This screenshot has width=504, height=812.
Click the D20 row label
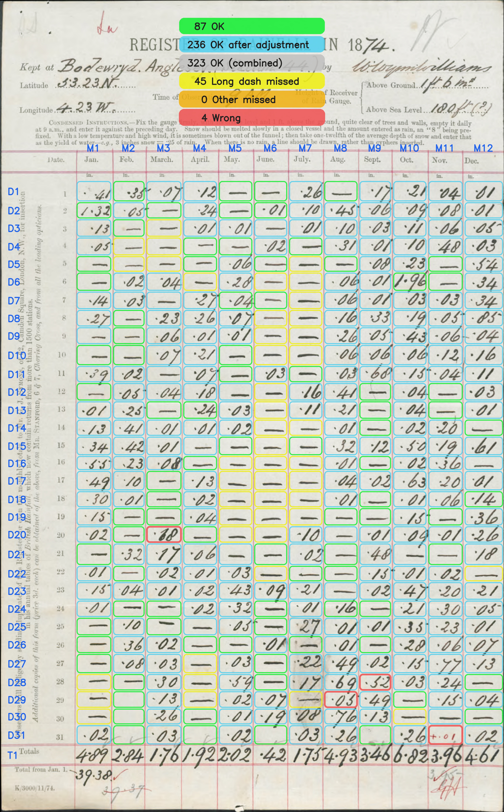17,535
